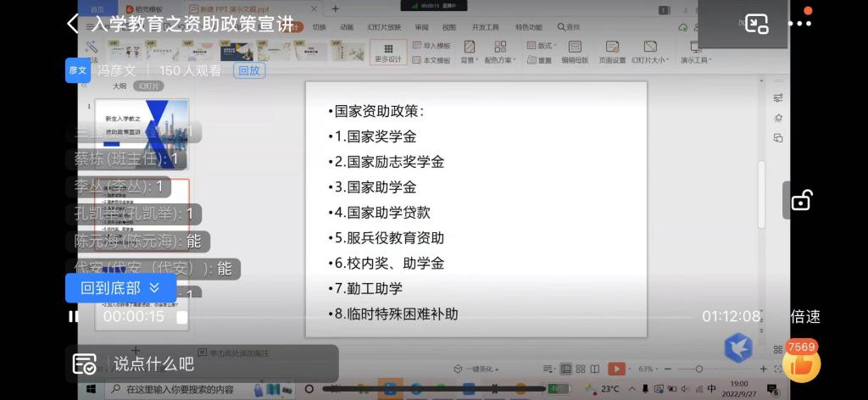The height and width of the screenshot is (400, 868).
Task: Tap the comment list icon beside input
Action: 84,364
